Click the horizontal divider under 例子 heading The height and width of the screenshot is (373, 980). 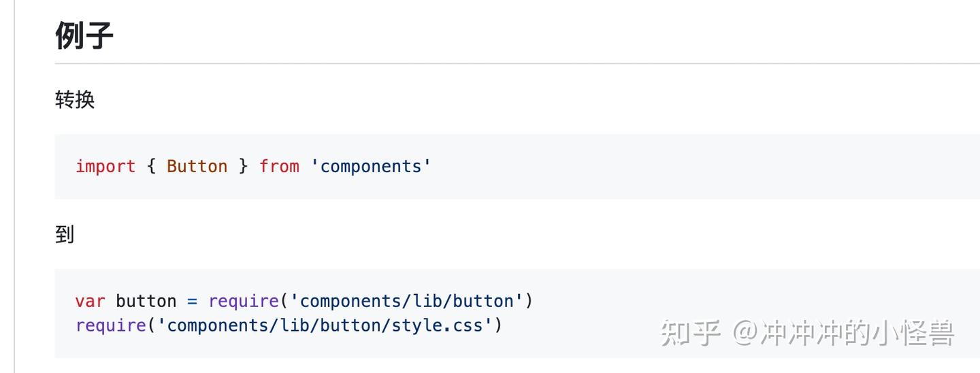pyautogui.click(x=517, y=63)
